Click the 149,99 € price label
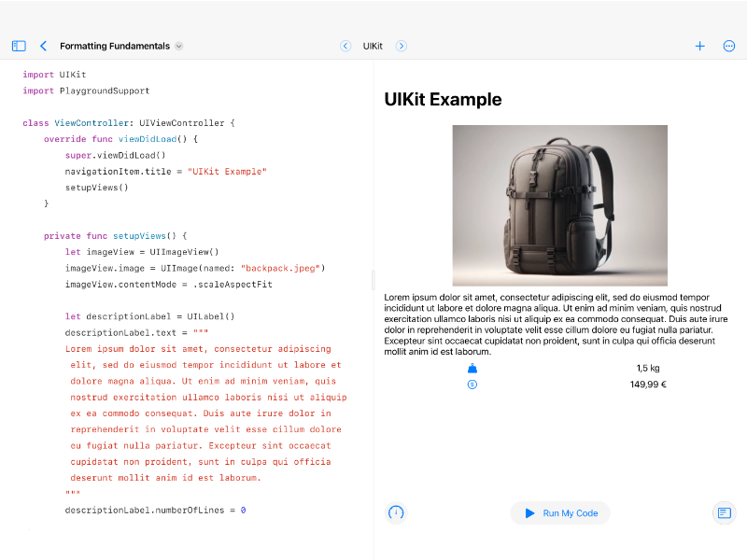Viewport: 747px width, 560px height. click(648, 385)
